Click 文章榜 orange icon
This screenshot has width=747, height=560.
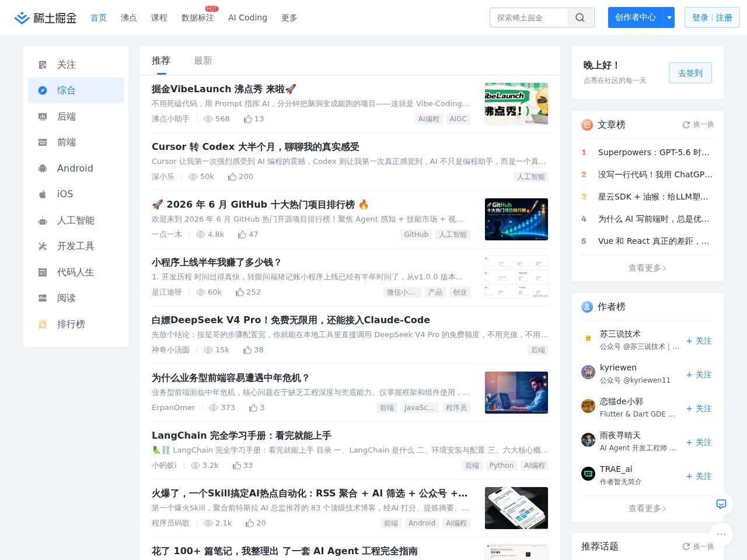[x=587, y=125]
